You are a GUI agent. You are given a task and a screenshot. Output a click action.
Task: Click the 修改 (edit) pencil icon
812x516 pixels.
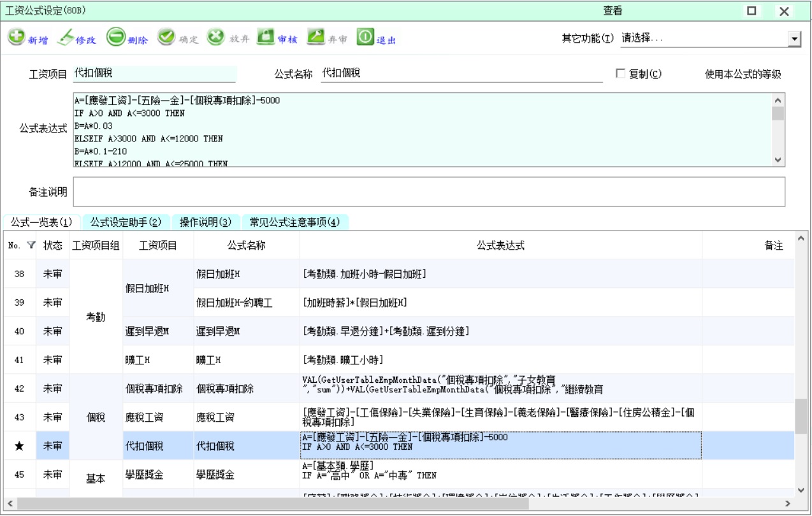click(65, 38)
